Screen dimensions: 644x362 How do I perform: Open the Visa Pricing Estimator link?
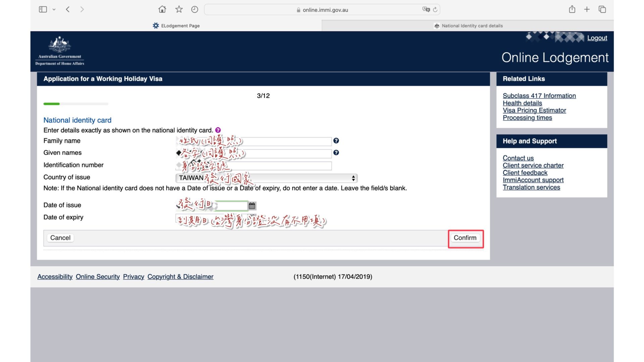click(534, 110)
